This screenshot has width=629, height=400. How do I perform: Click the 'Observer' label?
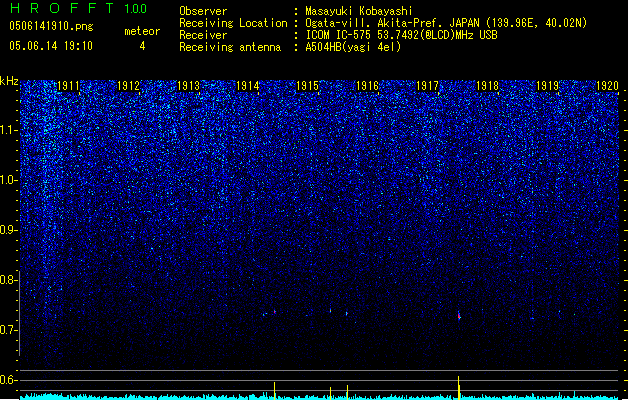[203, 11]
